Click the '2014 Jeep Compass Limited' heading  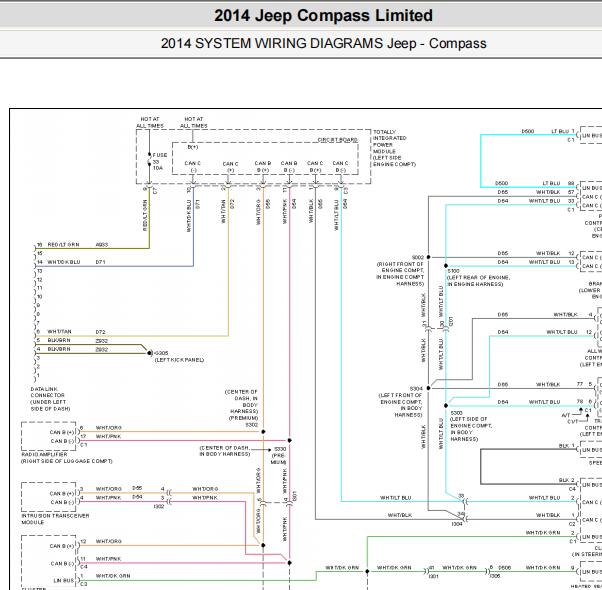pyautogui.click(x=323, y=16)
